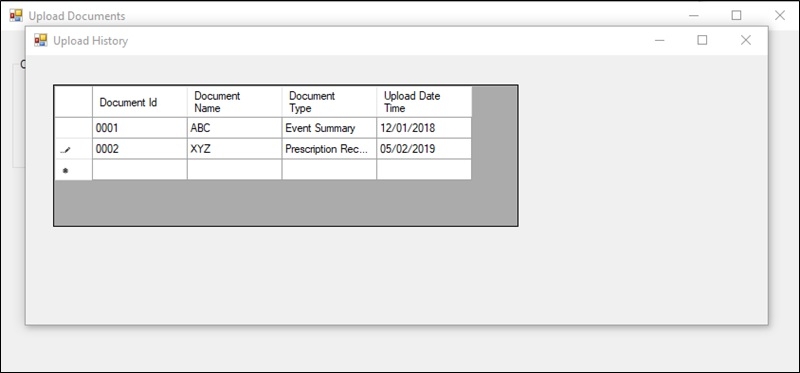Image resolution: width=800 pixels, height=373 pixels.
Task: Close the Upload History window
Action: pyautogui.click(x=745, y=40)
